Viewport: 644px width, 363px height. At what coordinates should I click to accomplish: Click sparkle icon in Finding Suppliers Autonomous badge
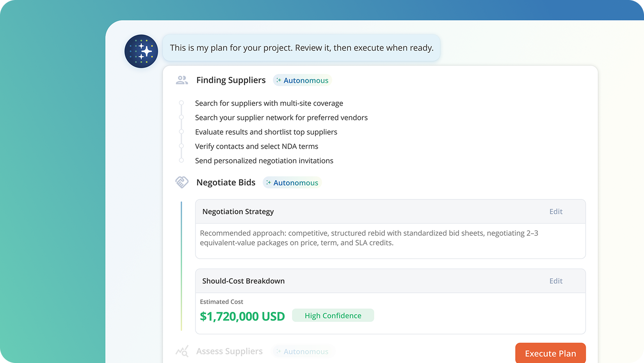[x=279, y=80]
